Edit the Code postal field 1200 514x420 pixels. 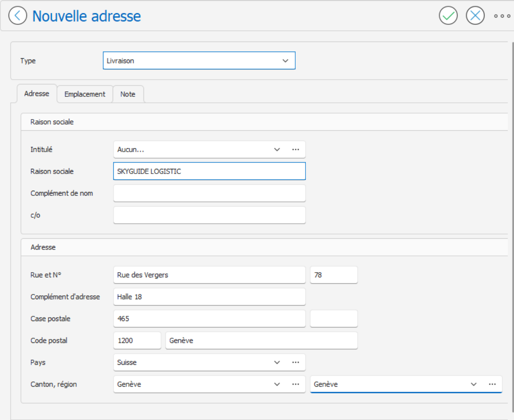pyautogui.click(x=137, y=341)
